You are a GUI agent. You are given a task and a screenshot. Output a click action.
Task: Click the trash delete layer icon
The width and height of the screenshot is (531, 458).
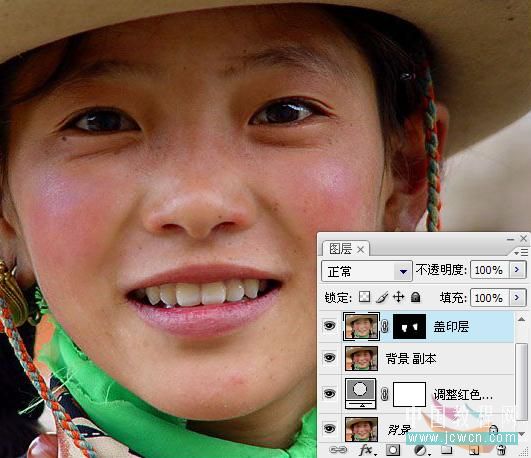tap(501, 450)
